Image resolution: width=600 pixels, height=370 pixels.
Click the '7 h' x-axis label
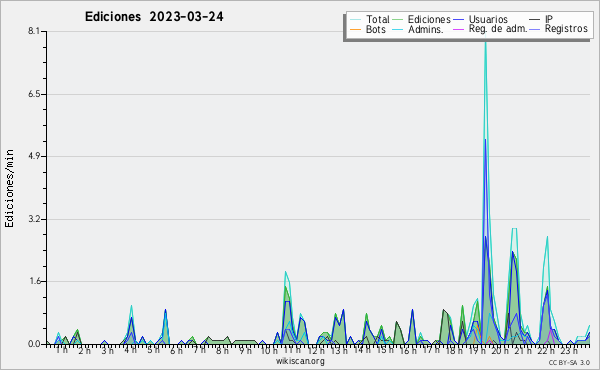tap(199, 350)
